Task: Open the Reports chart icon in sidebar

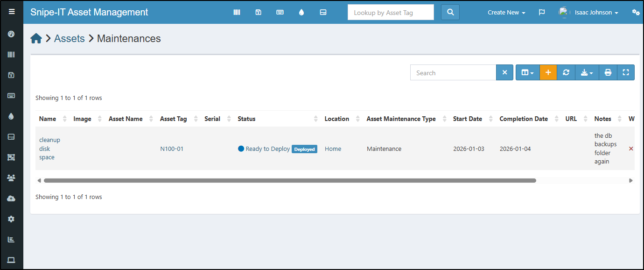Action: [12, 240]
